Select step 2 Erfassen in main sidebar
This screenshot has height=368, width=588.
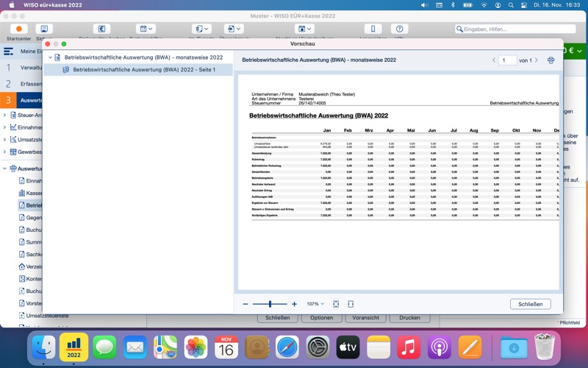click(x=21, y=84)
